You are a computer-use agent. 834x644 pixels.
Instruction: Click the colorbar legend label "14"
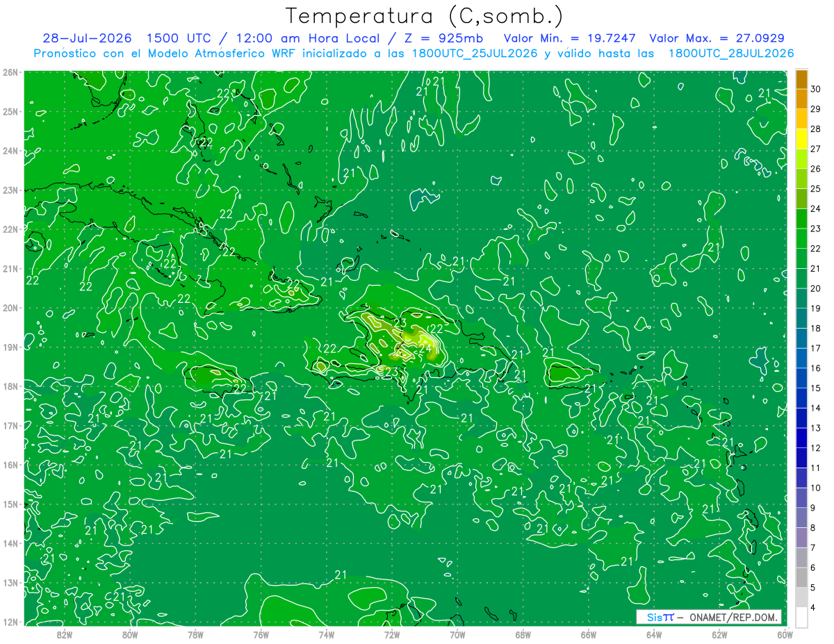[x=815, y=408]
